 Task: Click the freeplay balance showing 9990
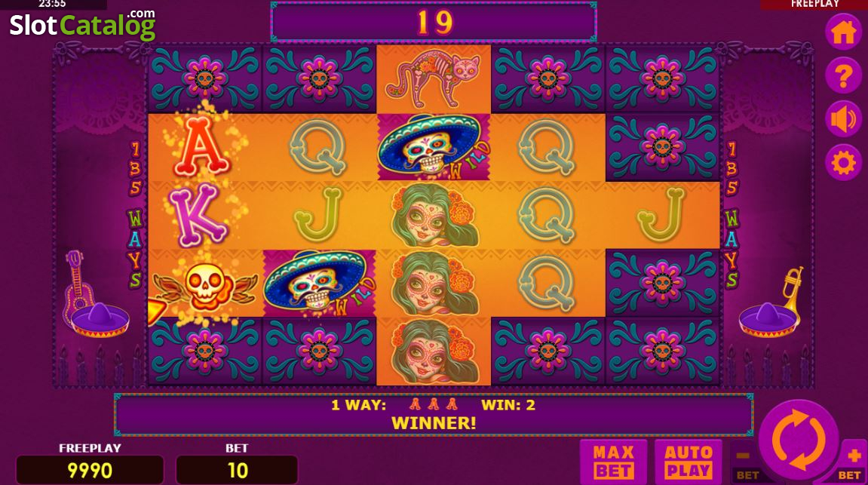[90, 470]
